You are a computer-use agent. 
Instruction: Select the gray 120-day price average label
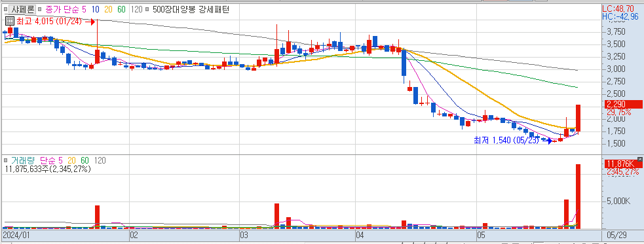tap(136, 9)
